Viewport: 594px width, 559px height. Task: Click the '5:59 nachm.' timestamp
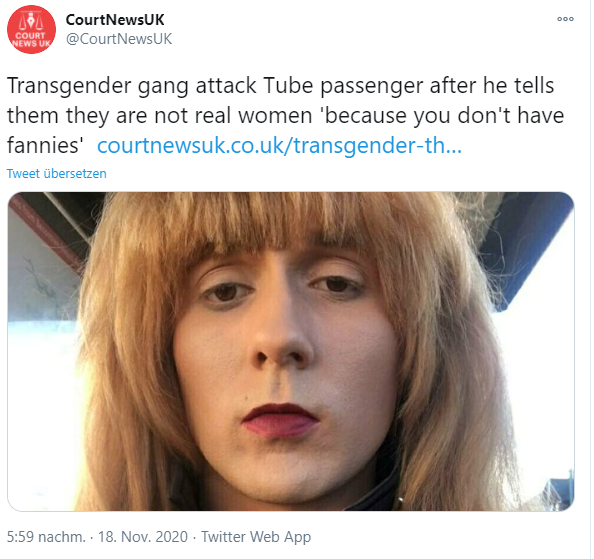coord(46,537)
